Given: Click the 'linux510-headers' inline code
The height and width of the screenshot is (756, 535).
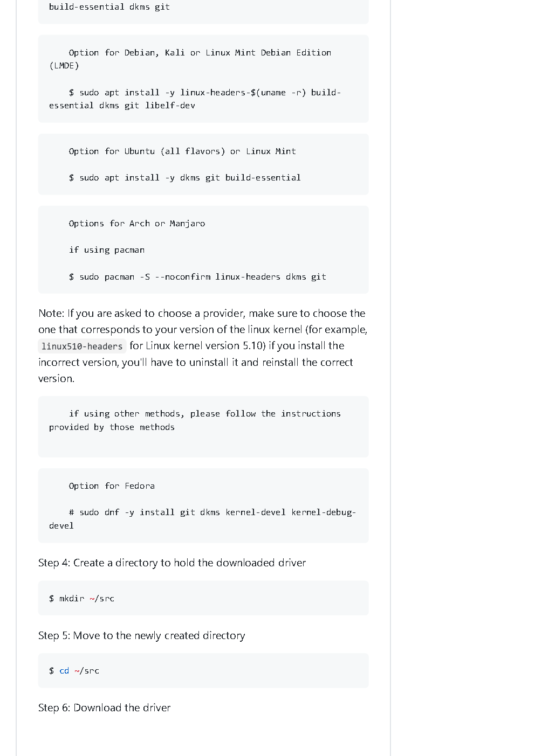Looking at the screenshot, I should [82, 346].
